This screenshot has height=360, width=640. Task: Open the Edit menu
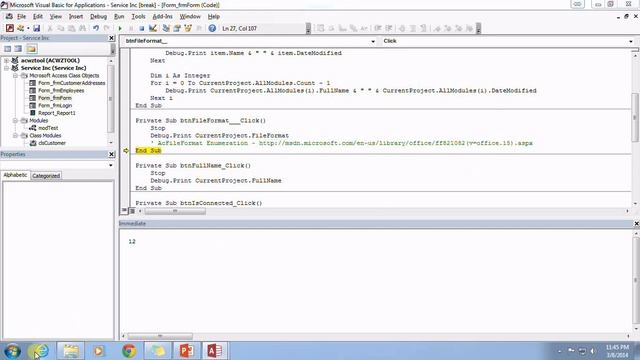38,16
